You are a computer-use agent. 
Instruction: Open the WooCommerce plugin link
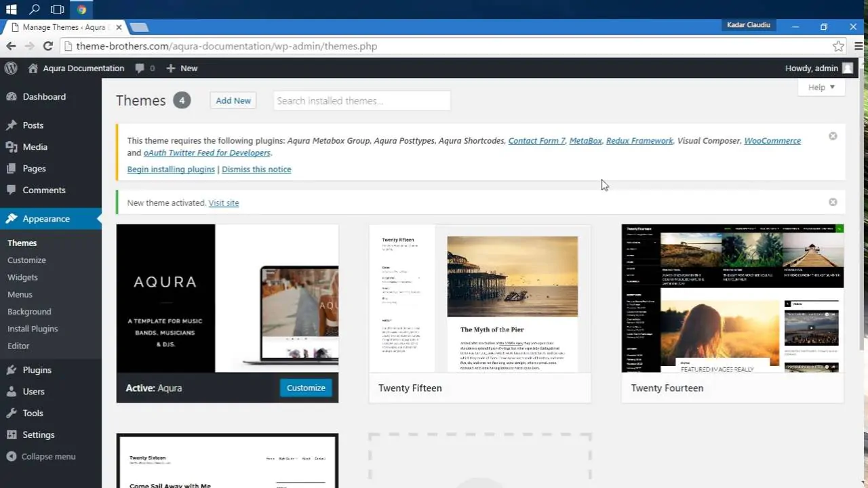772,141
